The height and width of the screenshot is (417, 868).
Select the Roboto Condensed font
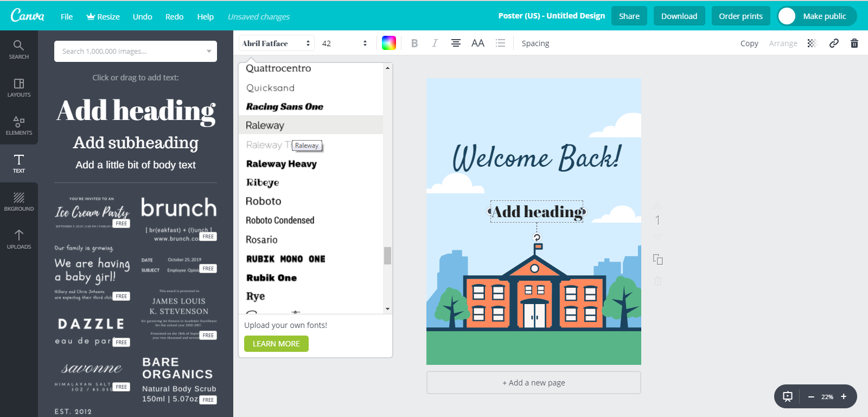point(311,220)
